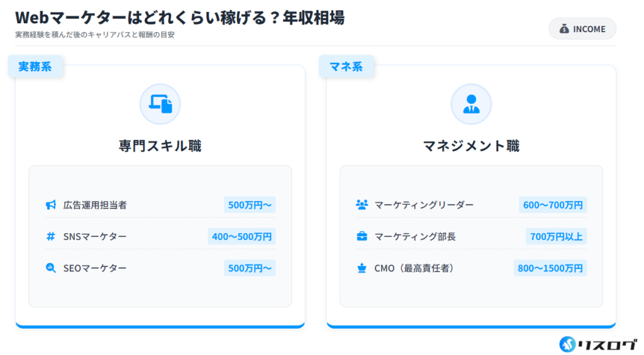Click the hashtag icon beside SNSマーケター
Screen dimensions: 644x355
click(x=51, y=236)
